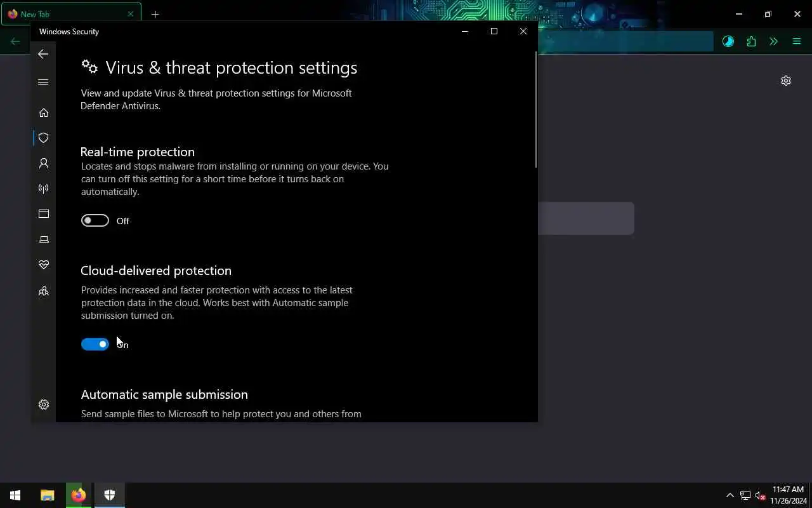Screen dimensions: 812x508
Task: Open a new browser tab with plus
Action: pyautogui.click(x=155, y=14)
